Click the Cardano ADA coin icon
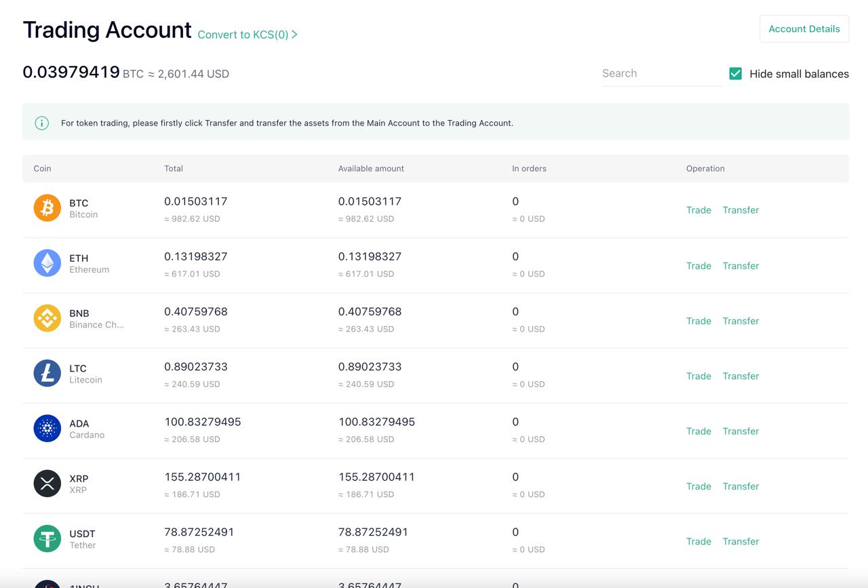The width and height of the screenshot is (868, 588). pyautogui.click(x=47, y=429)
